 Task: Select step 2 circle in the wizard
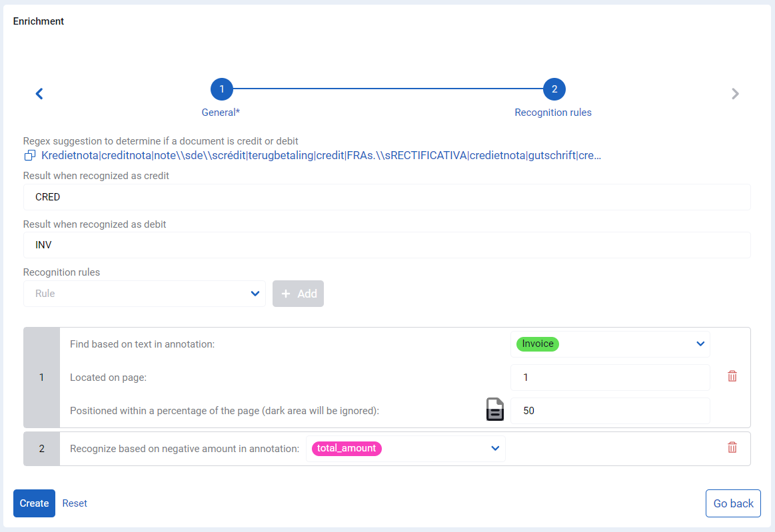[x=554, y=89]
